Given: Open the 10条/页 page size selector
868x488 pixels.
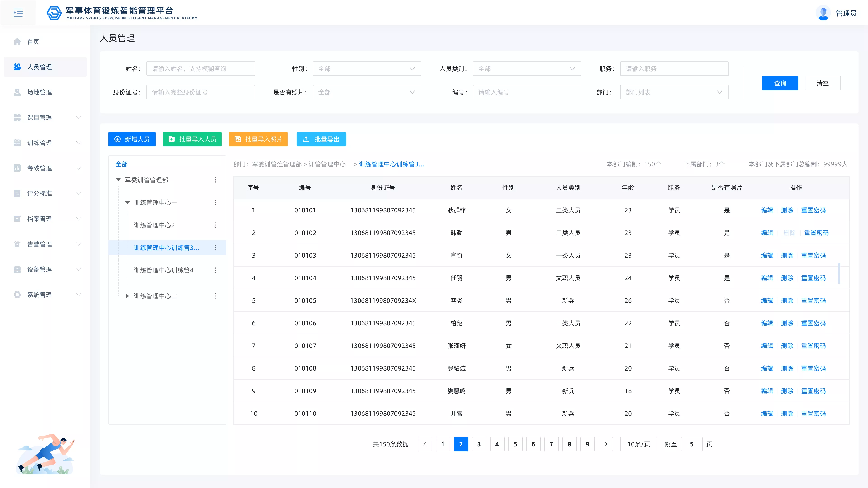Looking at the screenshot, I should tap(639, 444).
